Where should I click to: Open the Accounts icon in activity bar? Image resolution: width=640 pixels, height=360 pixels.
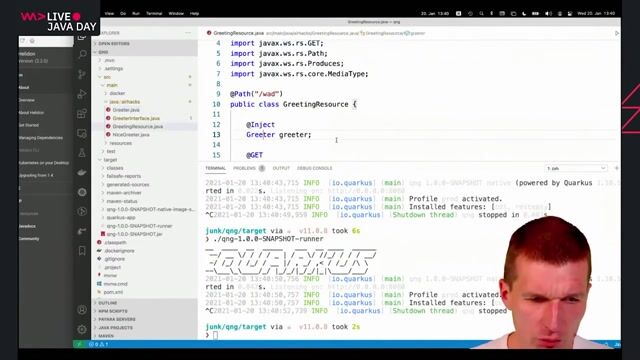tap(82, 310)
